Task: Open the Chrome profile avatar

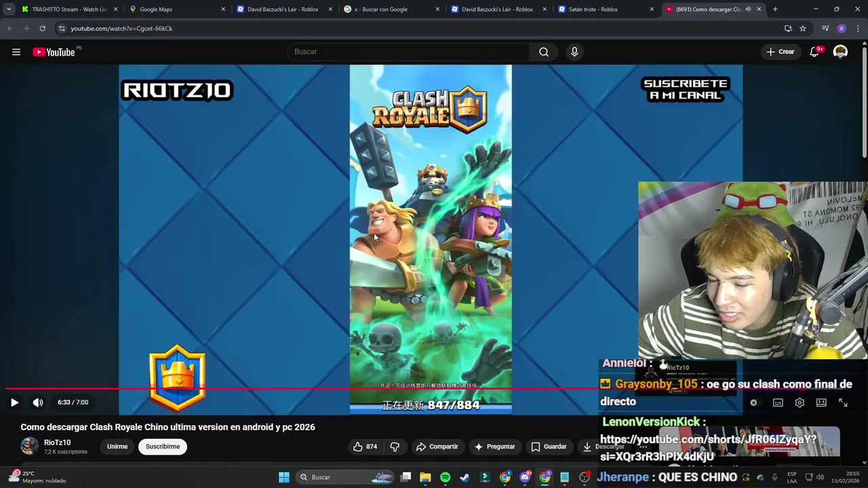Action: tap(842, 28)
